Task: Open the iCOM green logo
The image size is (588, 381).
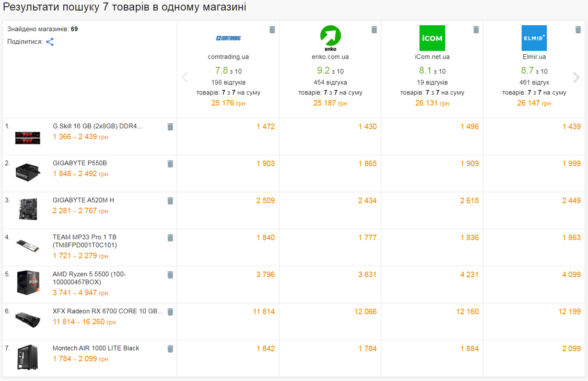Action: tap(432, 38)
